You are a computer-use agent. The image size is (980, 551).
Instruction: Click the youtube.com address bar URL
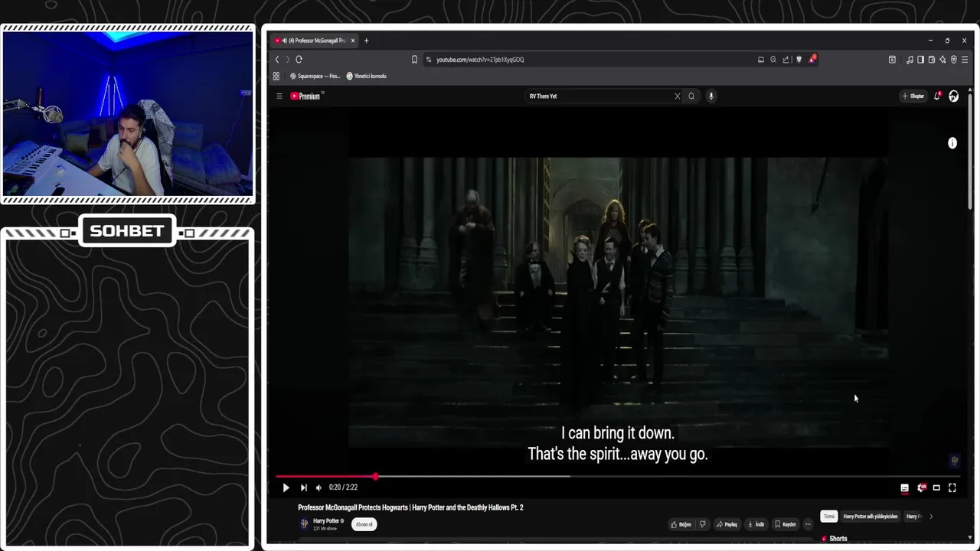[480, 60]
